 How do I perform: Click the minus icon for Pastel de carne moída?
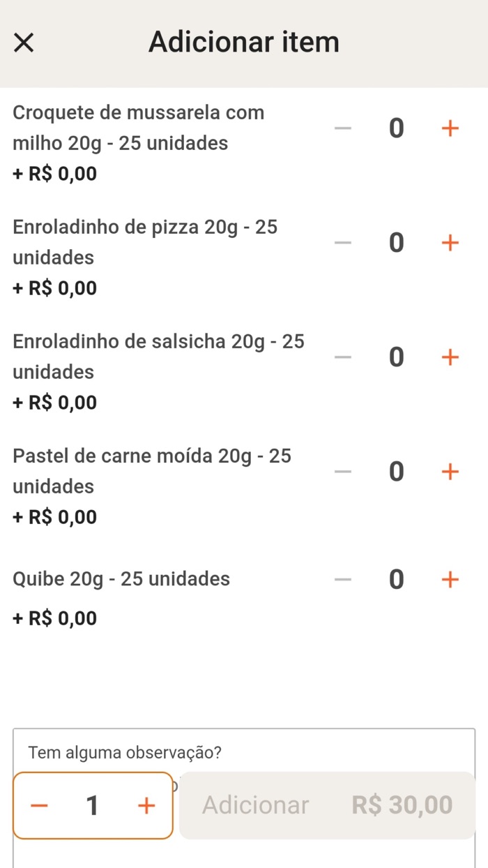(x=342, y=471)
